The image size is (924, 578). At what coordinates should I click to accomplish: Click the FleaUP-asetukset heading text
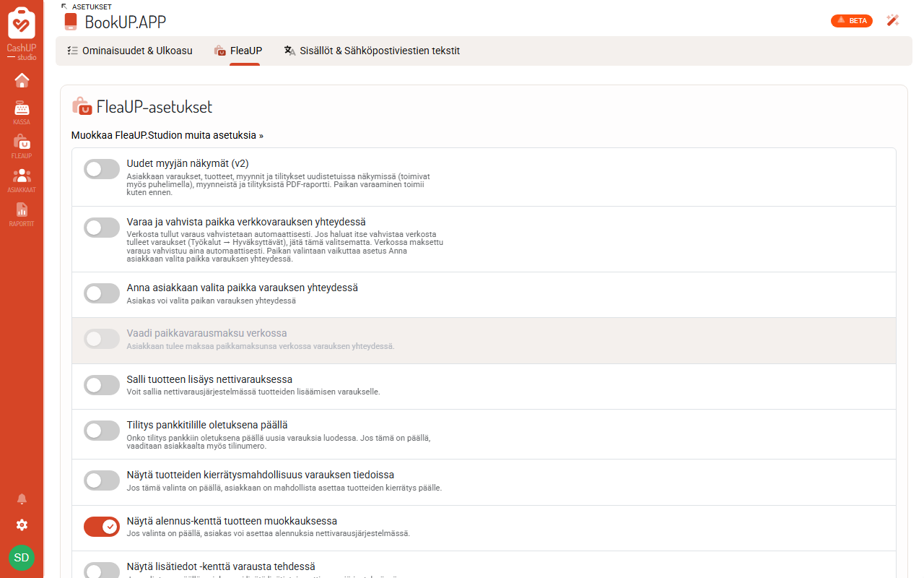(x=154, y=107)
